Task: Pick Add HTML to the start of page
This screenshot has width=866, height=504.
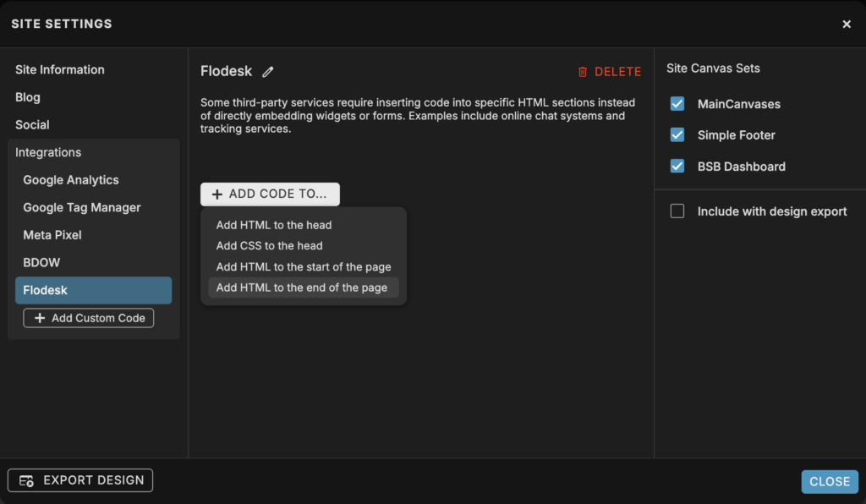Action: [x=304, y=266]
